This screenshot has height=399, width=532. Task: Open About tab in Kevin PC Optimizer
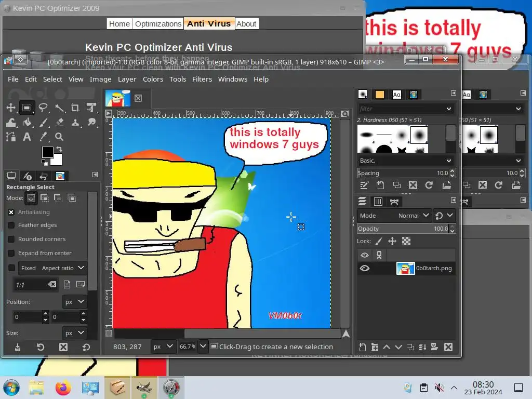(246, 24)
